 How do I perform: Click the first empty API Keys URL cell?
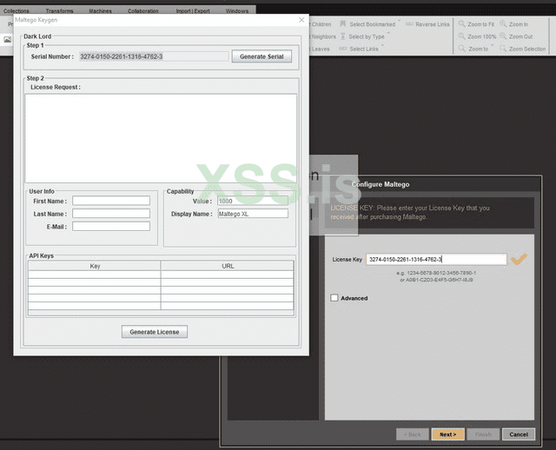click(x=227, y=274)
